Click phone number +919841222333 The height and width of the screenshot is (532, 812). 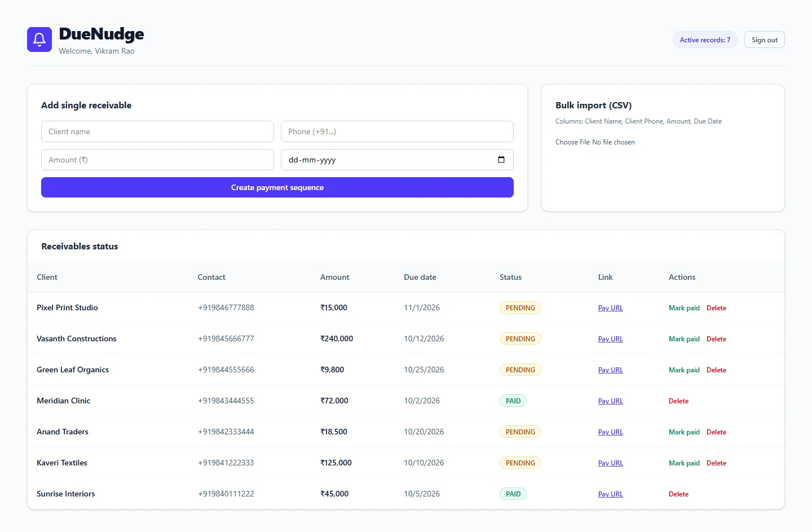click(226, 463)
